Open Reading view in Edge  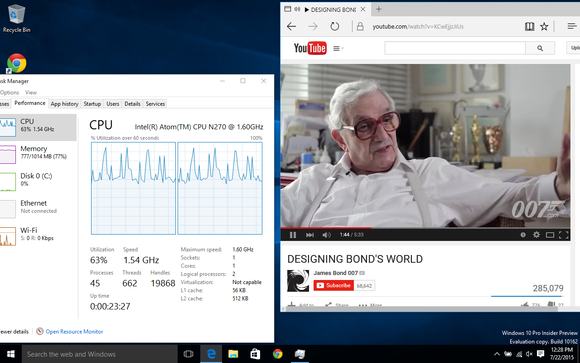[529, 26]
